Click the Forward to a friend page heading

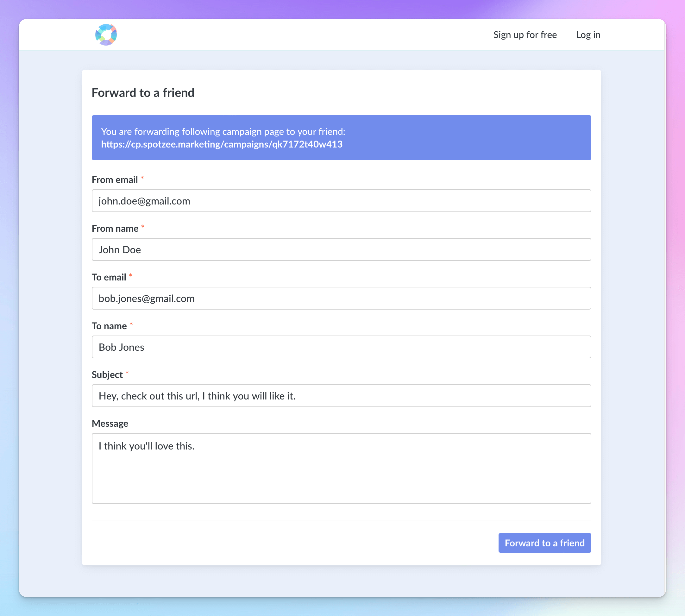[x=143, y=93]
